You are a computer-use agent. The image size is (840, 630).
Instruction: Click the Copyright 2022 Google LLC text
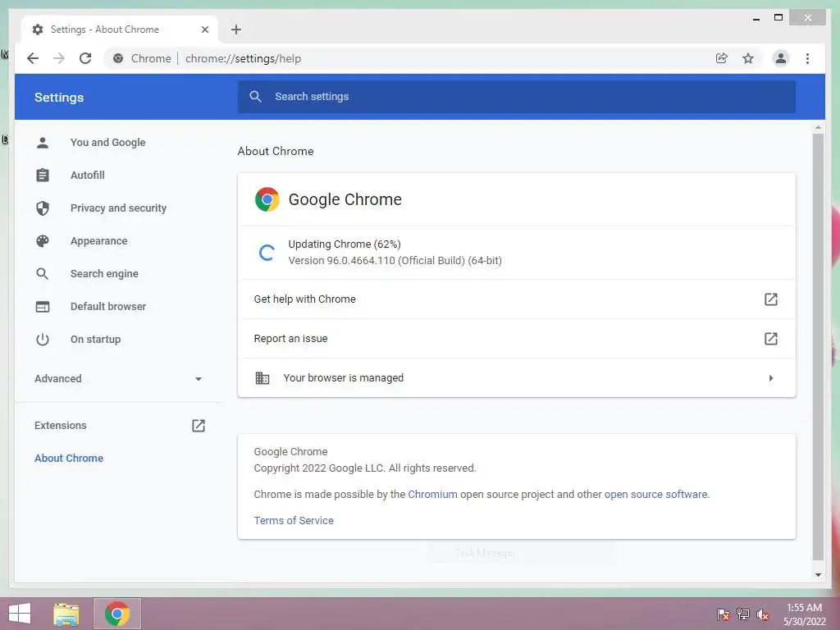click(365, 468)
